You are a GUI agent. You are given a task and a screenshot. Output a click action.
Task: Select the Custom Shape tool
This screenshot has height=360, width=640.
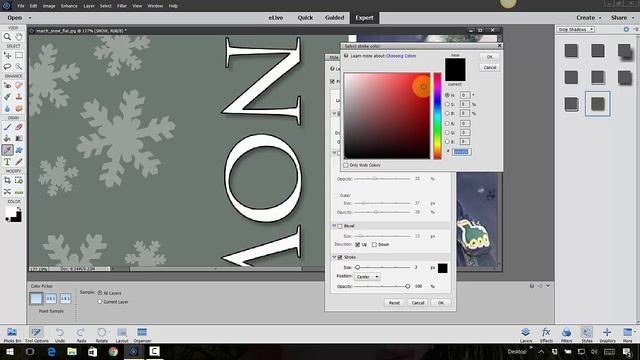pyautogui.click(x=19, y=150)
